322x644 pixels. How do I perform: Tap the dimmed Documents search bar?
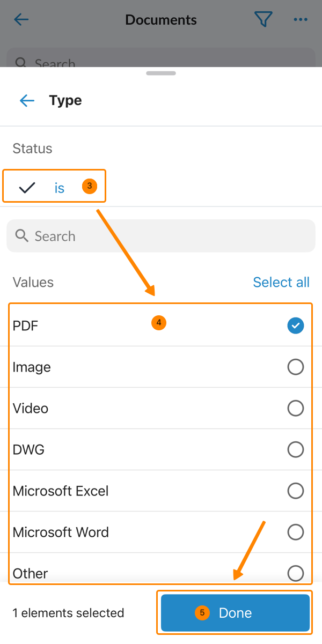161,59
